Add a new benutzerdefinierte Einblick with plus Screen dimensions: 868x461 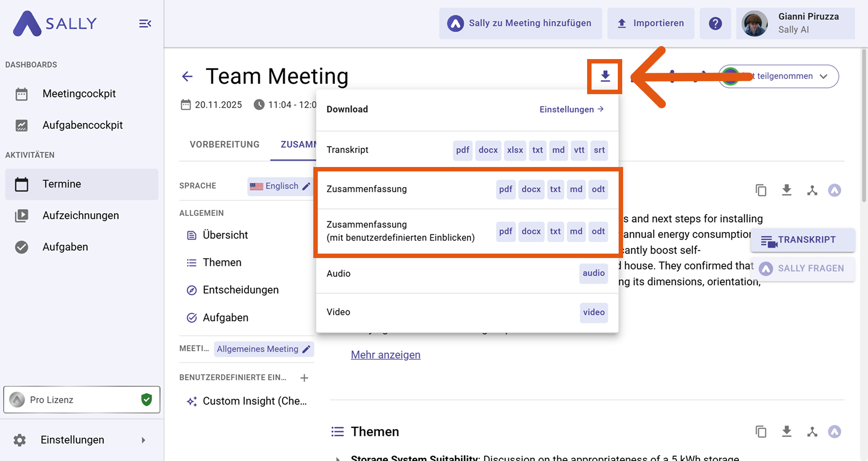(x=304, y=378)
